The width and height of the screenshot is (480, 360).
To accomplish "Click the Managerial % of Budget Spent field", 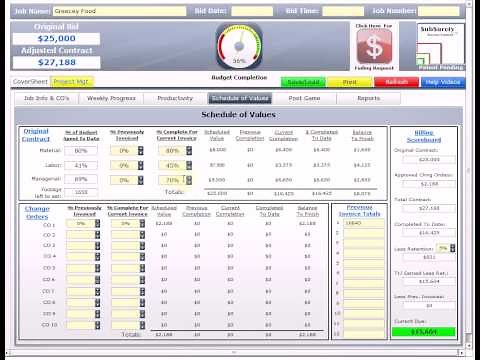I will (x=81, y=179).
